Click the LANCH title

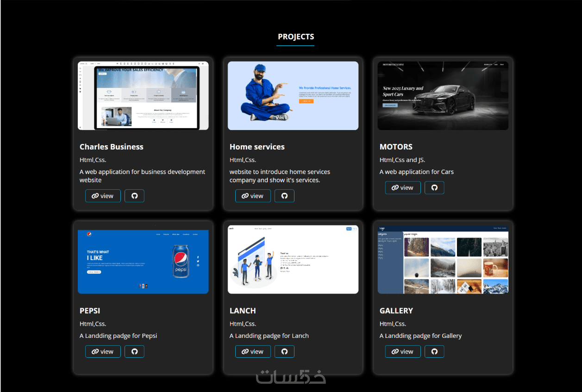(243, 311)
